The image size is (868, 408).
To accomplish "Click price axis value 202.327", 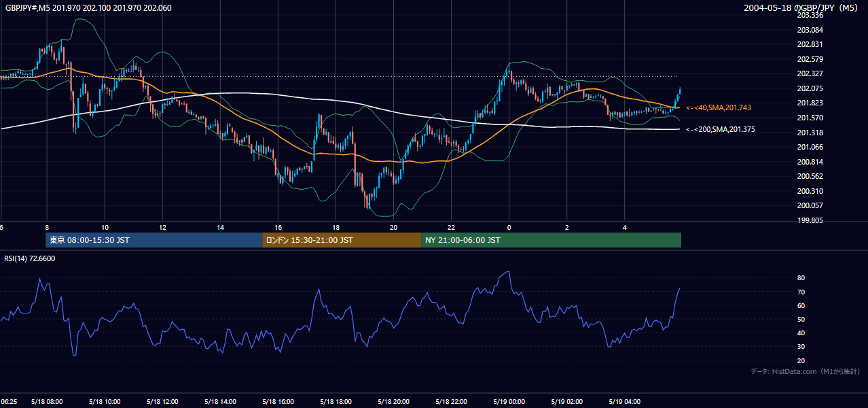I will click(x=810, y=73).
